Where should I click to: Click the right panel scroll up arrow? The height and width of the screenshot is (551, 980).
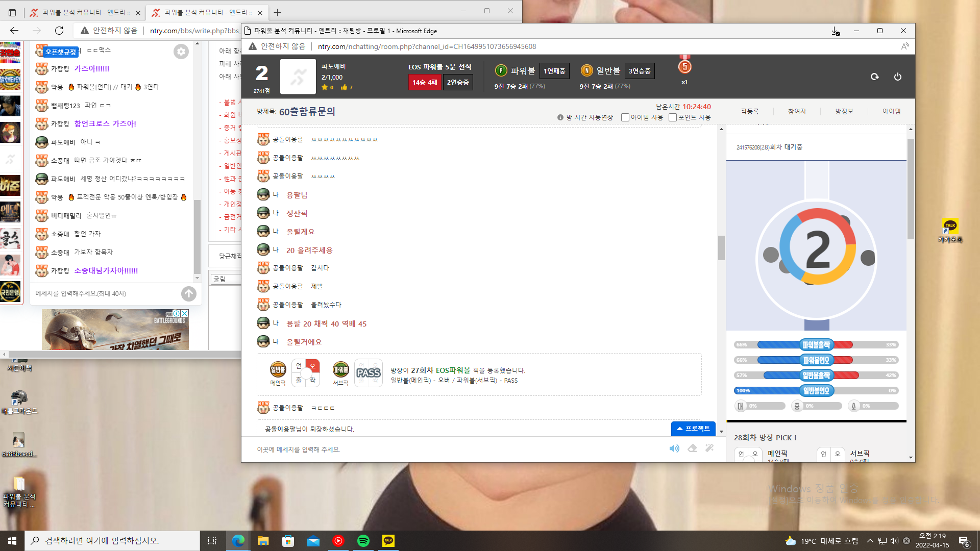click(911, 129)
